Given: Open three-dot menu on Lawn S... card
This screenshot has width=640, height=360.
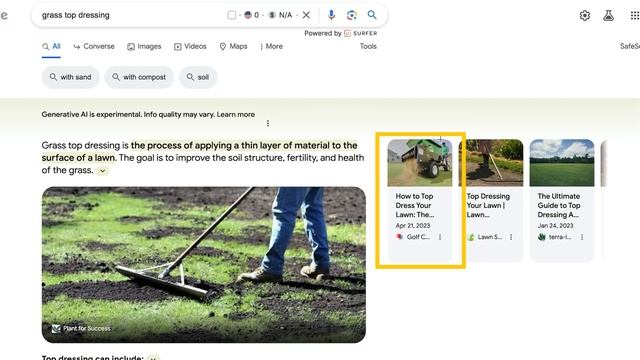Looking at the screenshot, I should pos(511,237).
